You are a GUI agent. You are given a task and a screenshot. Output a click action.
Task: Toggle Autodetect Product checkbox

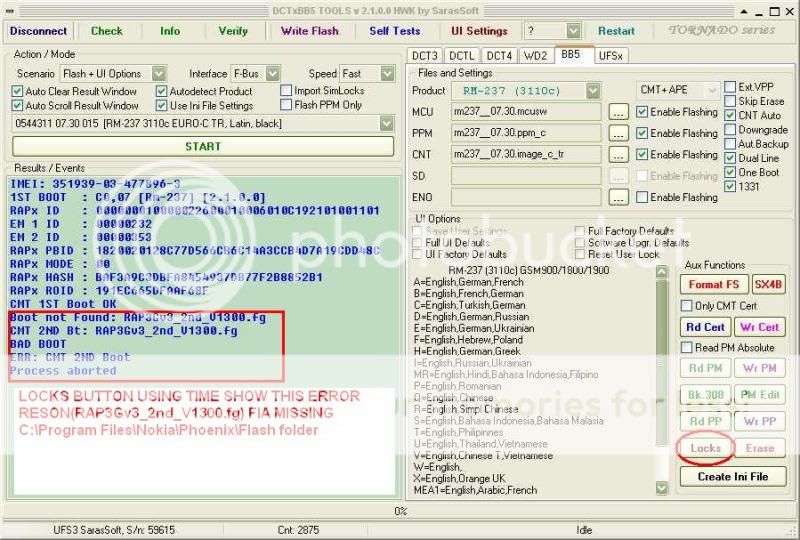(x=161, y=91)
